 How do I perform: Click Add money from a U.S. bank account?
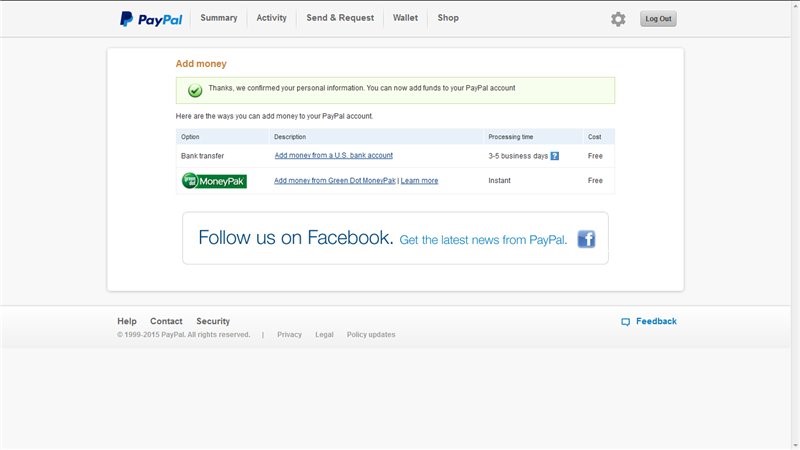tap(333, 156)
